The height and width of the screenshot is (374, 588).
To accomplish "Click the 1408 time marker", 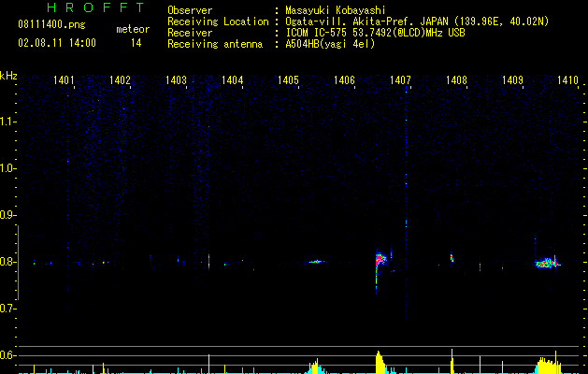I will (x=457, y=79).
